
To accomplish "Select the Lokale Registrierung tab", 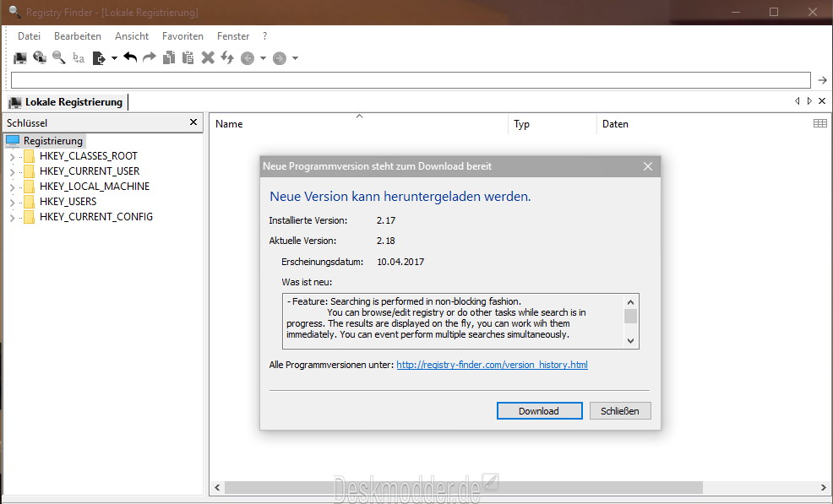I will [66, 102].
